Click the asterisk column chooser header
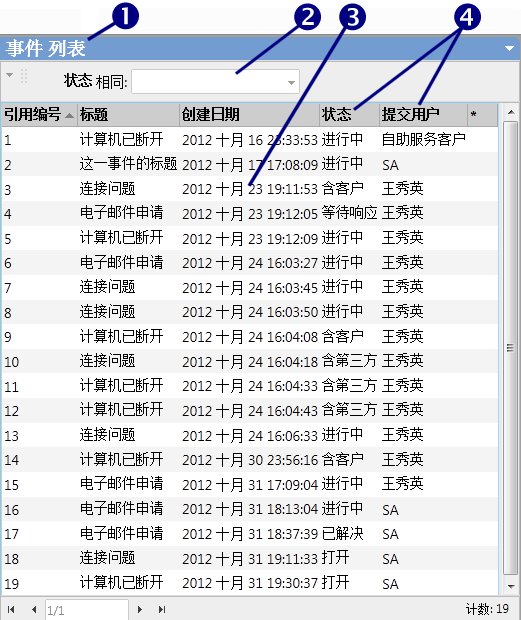Viewport: 521px width, 620px height. (x=483, y=115)
